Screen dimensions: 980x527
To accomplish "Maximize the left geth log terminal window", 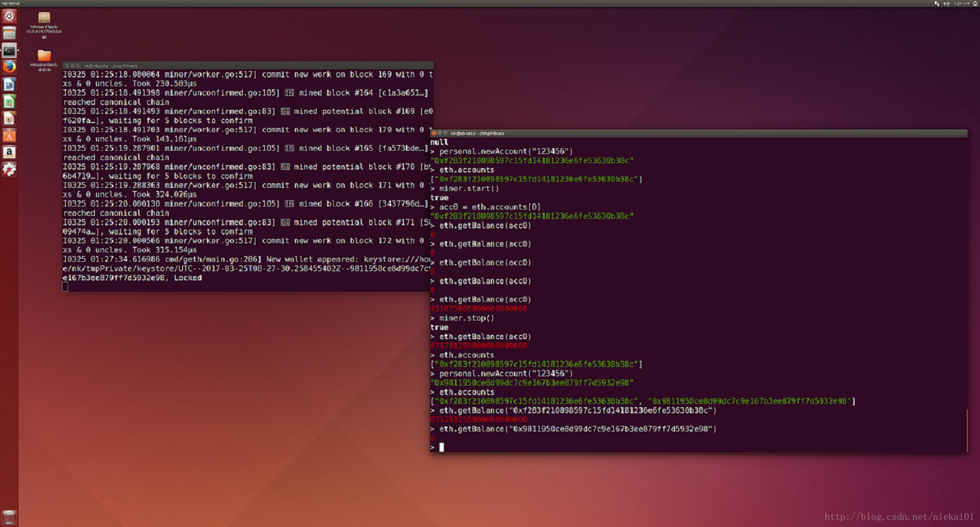I will [78, 66].
